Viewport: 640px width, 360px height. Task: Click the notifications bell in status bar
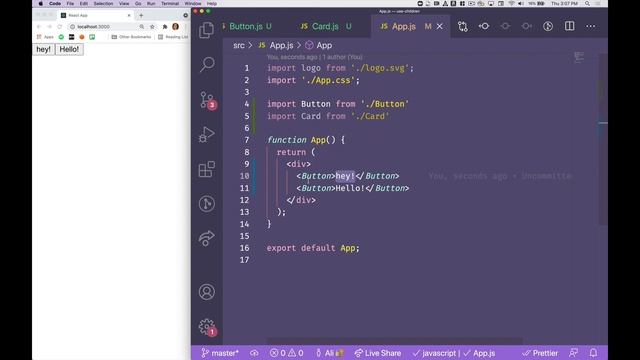click(x=593, y=353)
